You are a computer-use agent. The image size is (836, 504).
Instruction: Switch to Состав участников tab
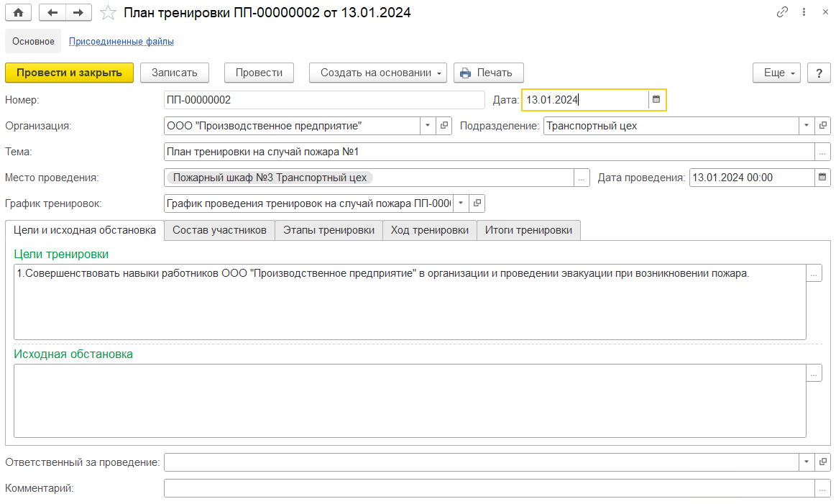click(219, 230)
